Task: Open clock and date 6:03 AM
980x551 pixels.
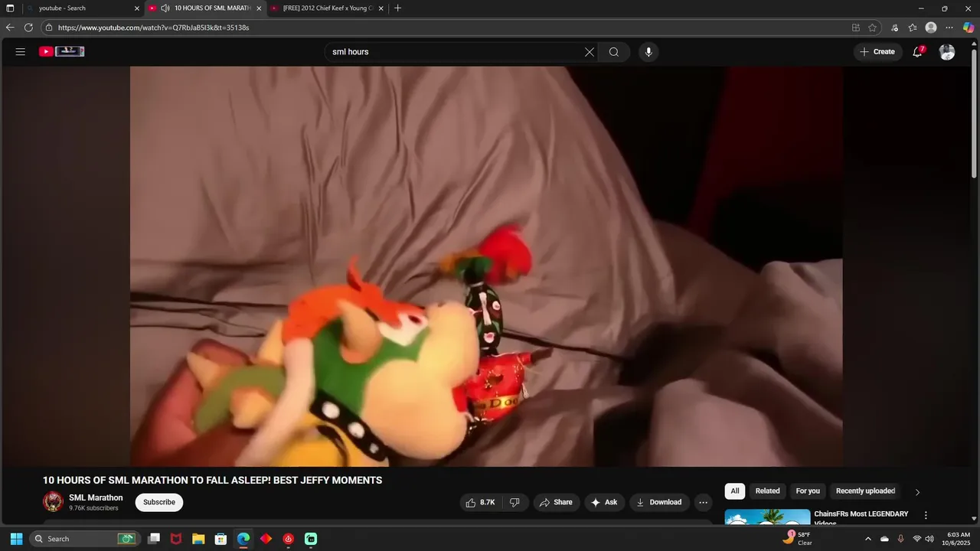Action: [958, 539]
